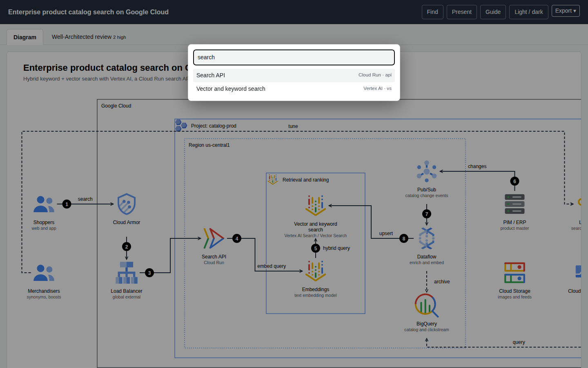Click the Find button
Viewport: 588px width, 368px height.
click(x=432, y=12)
